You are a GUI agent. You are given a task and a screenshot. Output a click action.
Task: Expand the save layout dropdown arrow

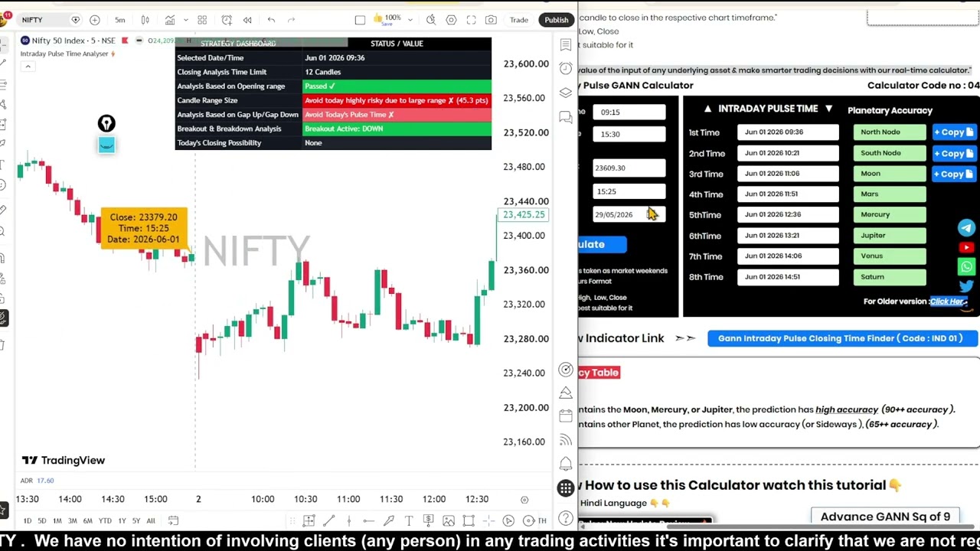click(x=410, y=20)
